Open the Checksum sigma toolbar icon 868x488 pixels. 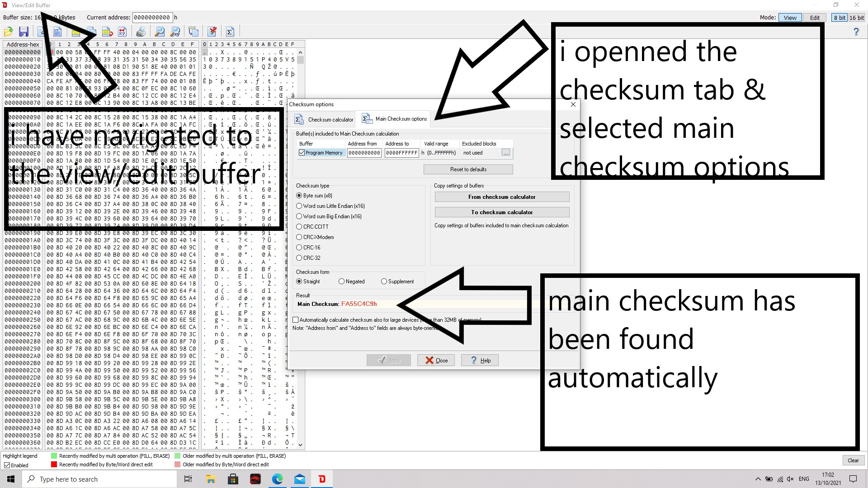coord(230,32)
